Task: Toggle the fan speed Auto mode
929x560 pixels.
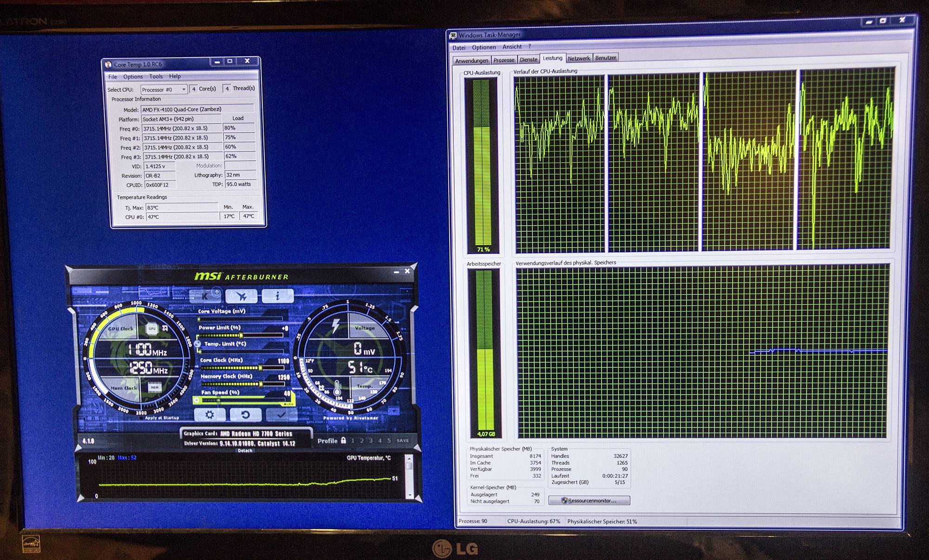Action: 288,404
